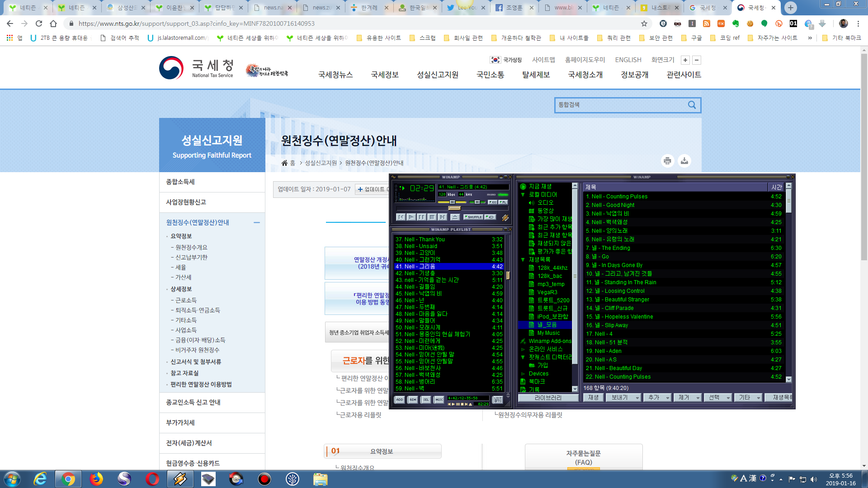Viewport: 868px width, 488px height.
Task: Click the search magnifier icon on NTS site
Action: pyautogui.click(x=692, y=105)
